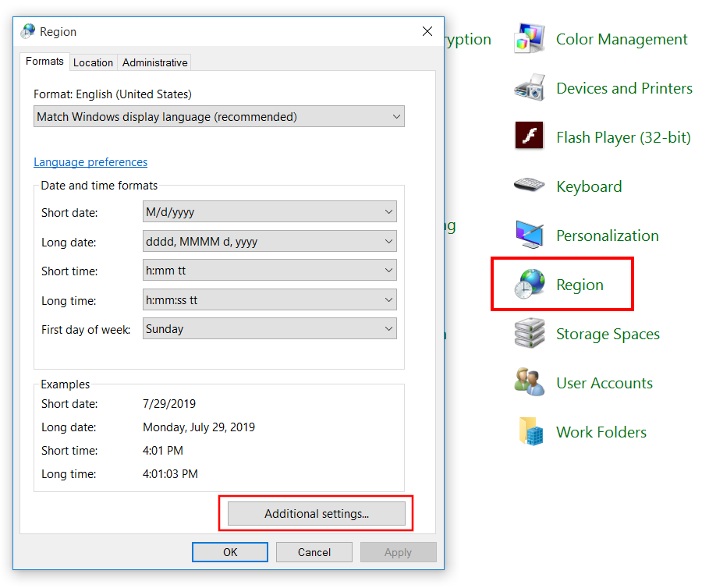Expand the Format language dropdown
This screenshot has width=709, height=588.
(219, 117)
